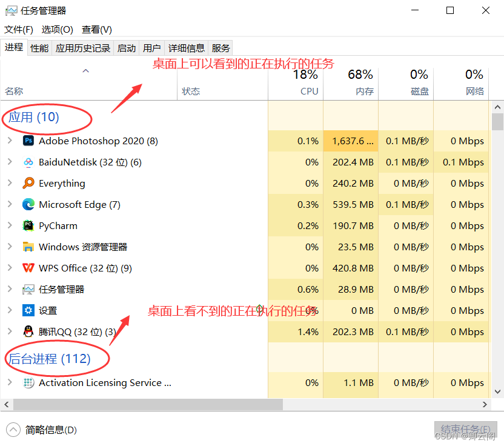The height and width of the screenshot is (446, 504).
Task: Expand the 任务管理器 process row
Action: tap(10, 289)
